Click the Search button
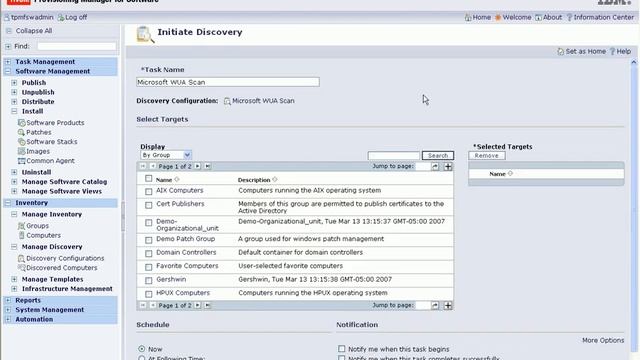 pos(438,156)
